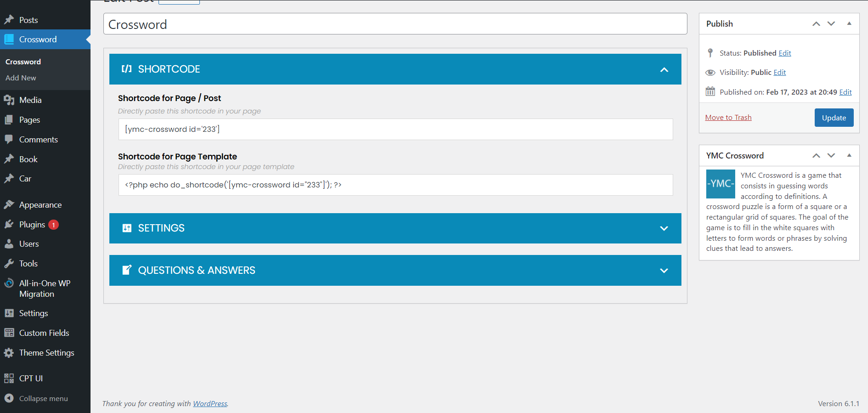The image size is (868, 413).
Task: Click the Theme Settings gear icon
Action: click(9, 353)
